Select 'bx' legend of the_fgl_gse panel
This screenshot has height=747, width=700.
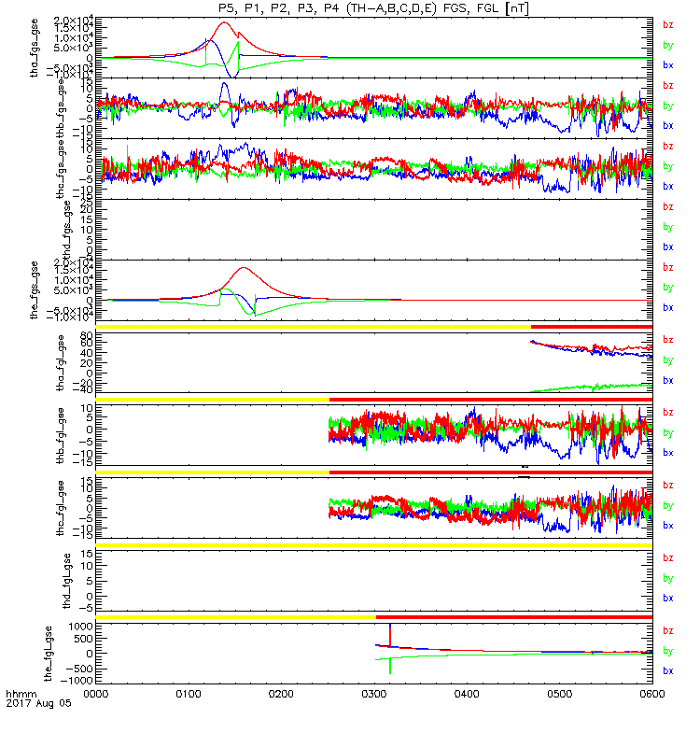(x=668, y=670)
